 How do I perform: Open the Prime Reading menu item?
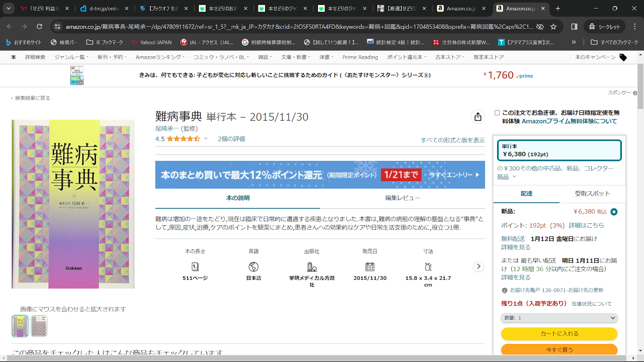[360, 57]
